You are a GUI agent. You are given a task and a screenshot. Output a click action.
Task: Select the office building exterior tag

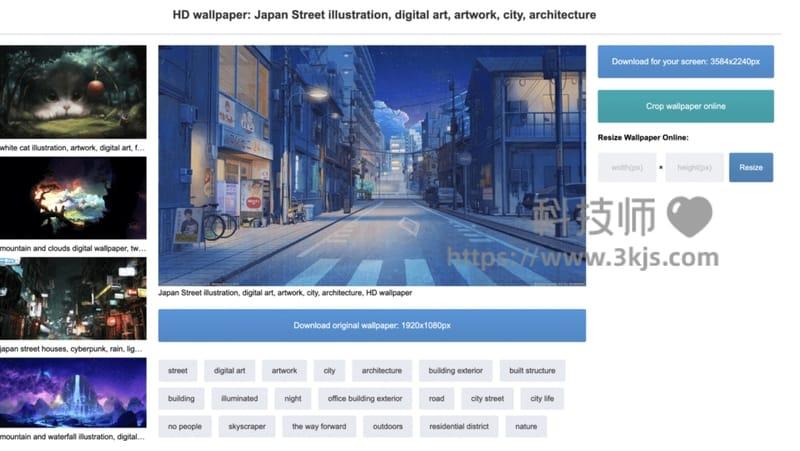coord(365,398)
